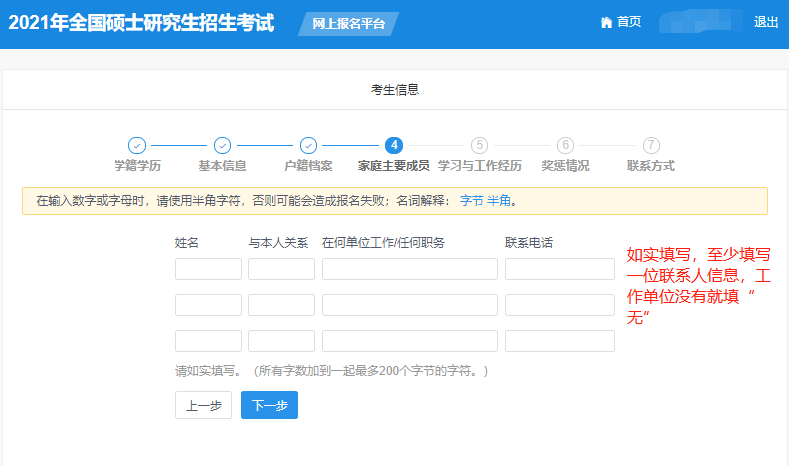The width and height of the screenshot is (789, 466).
Task: Click the completed step 2 checkmark circle
Action: [223, 146]
